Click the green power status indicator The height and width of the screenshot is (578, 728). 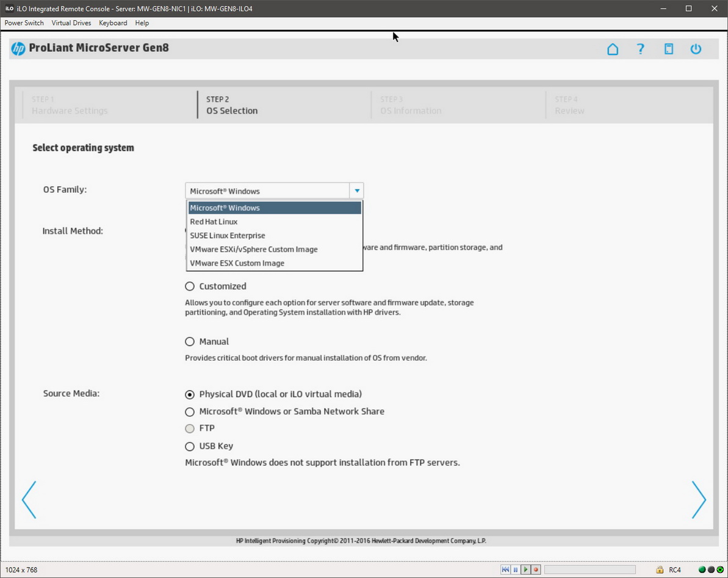tap(720, 569)
